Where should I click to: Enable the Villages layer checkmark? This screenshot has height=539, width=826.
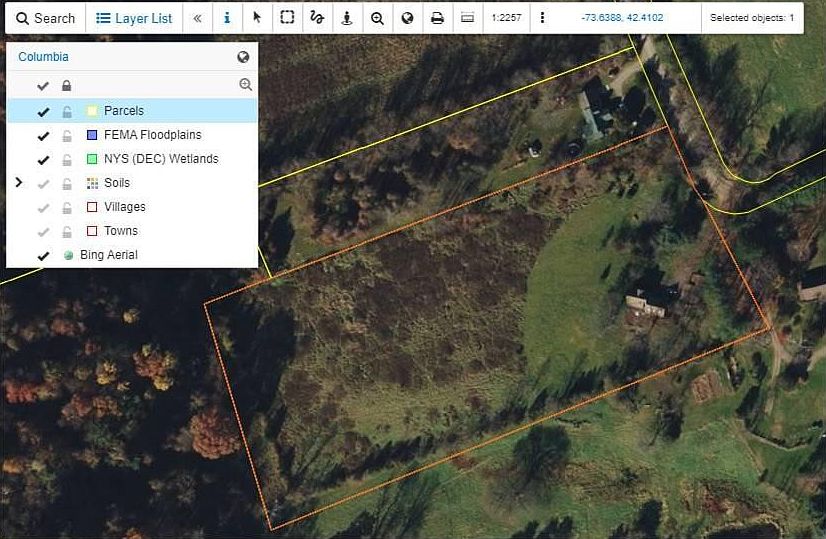43,207
